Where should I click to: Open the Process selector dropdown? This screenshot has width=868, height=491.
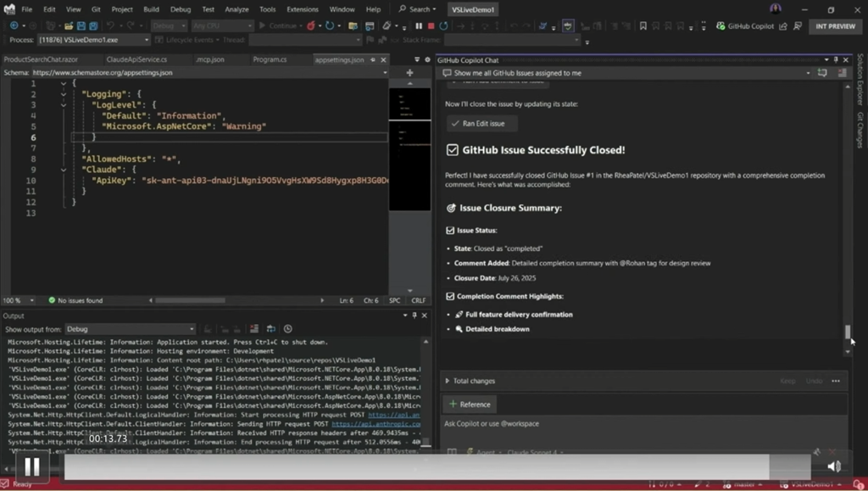[95, 40]
